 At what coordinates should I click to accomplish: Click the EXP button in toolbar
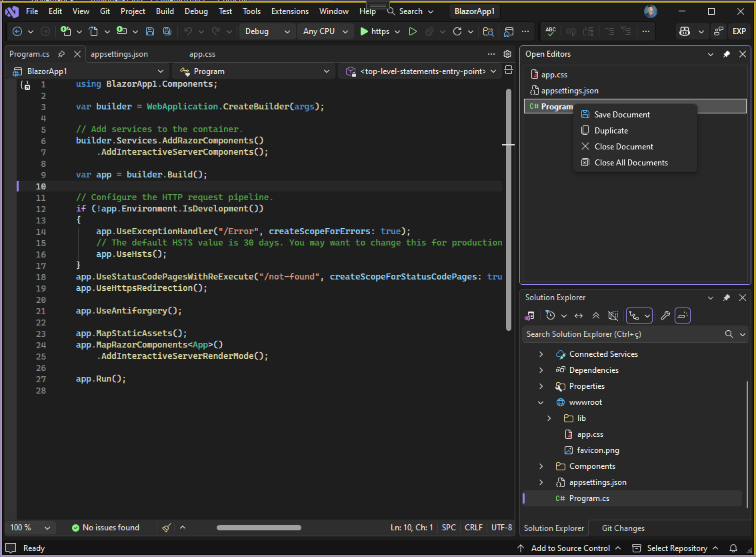[x=739, y=31]
